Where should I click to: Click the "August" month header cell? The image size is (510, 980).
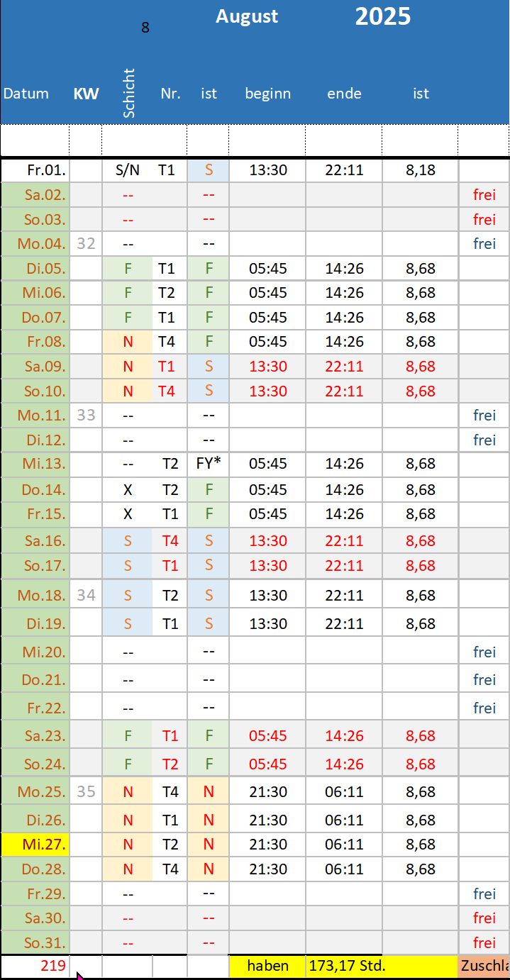point(247,16)
